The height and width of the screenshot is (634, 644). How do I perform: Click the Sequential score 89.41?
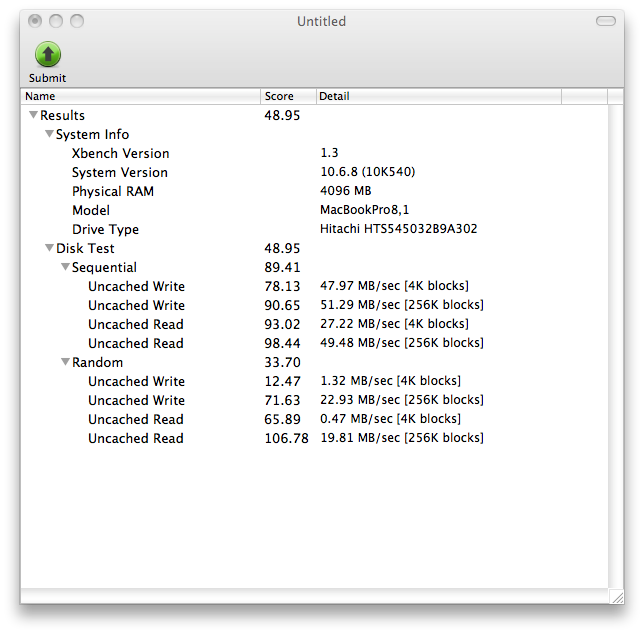point(282,267)
